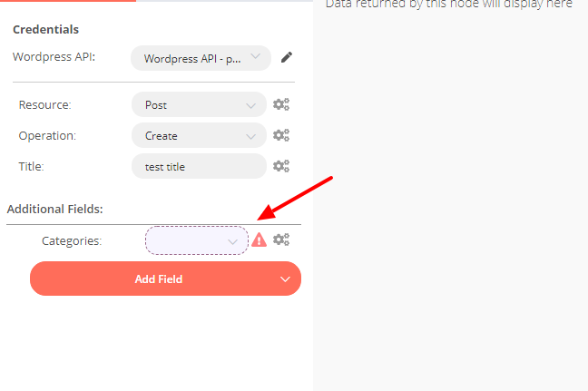Click the Categories field label
Screen dimensions: 588x391
(72, 240)
